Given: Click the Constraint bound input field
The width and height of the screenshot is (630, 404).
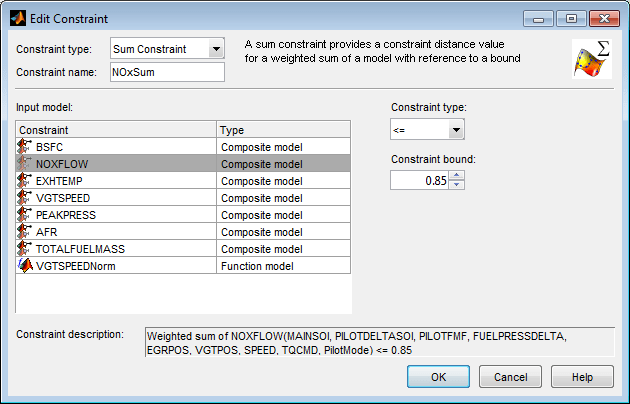Looking at the screenshot, I should pyautogui.click(x=418, y=180).
